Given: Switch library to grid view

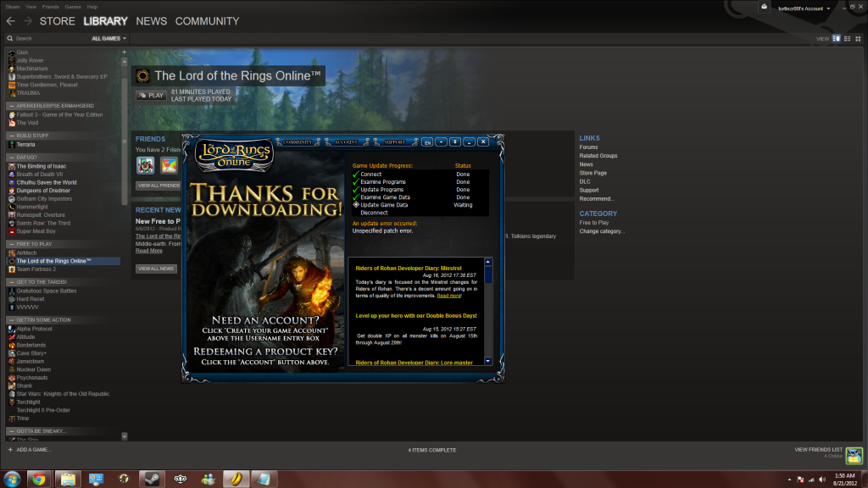Looking at the screenshot, I should [858, 39].
